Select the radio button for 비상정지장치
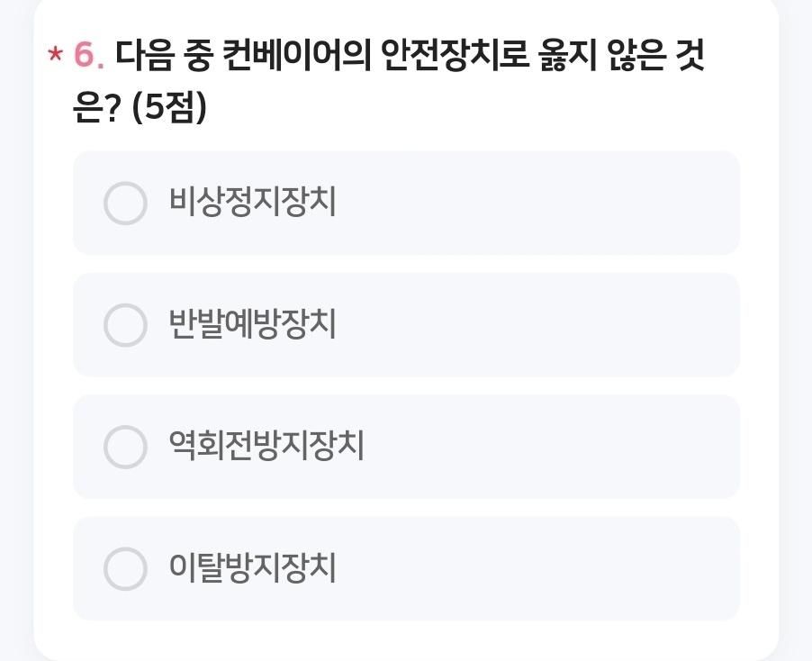This screenshot has height=661, width=812. (125, 203)
